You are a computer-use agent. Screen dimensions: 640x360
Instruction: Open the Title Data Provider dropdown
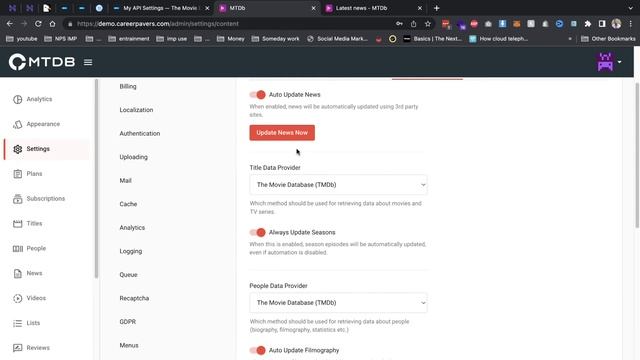click(x=338, y=185)
